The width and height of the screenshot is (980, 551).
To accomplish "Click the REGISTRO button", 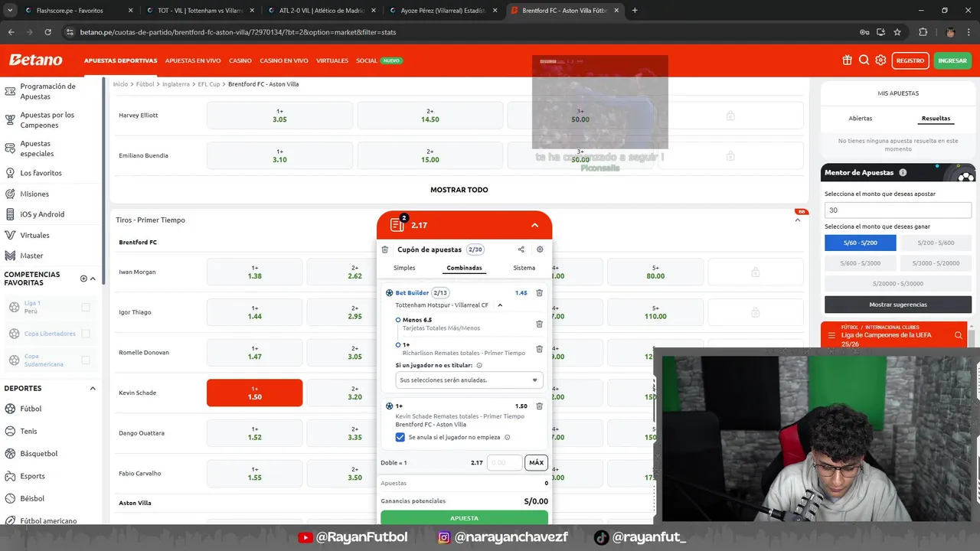I will (910, 60).
